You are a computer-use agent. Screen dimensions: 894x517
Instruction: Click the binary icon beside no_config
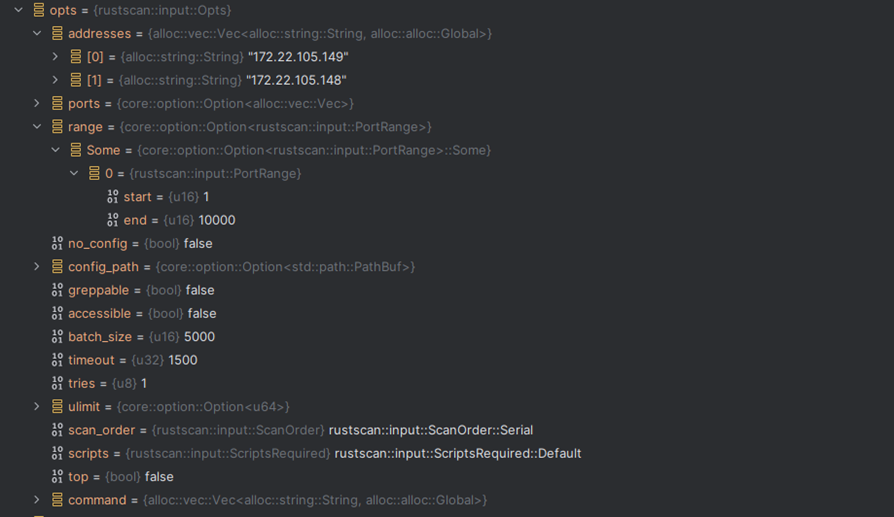click(57, 243)
